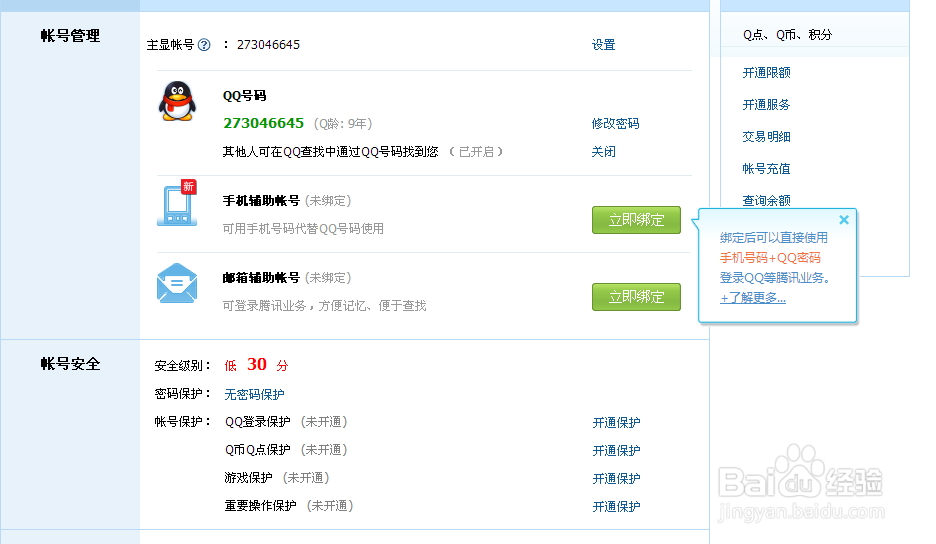Open 开通限额 in the right sidebar

coord(766,73)
